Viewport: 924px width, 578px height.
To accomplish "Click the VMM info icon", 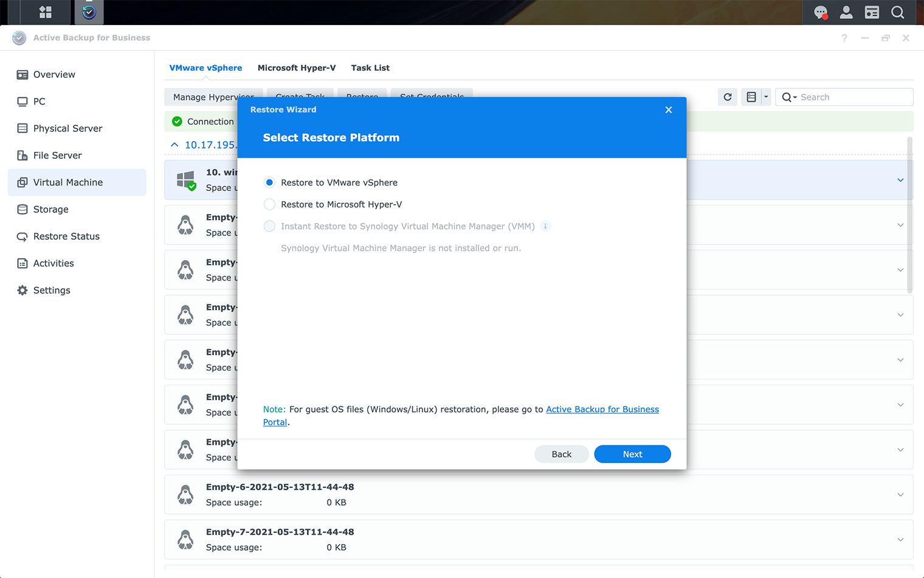I will (x=545, y=226).
